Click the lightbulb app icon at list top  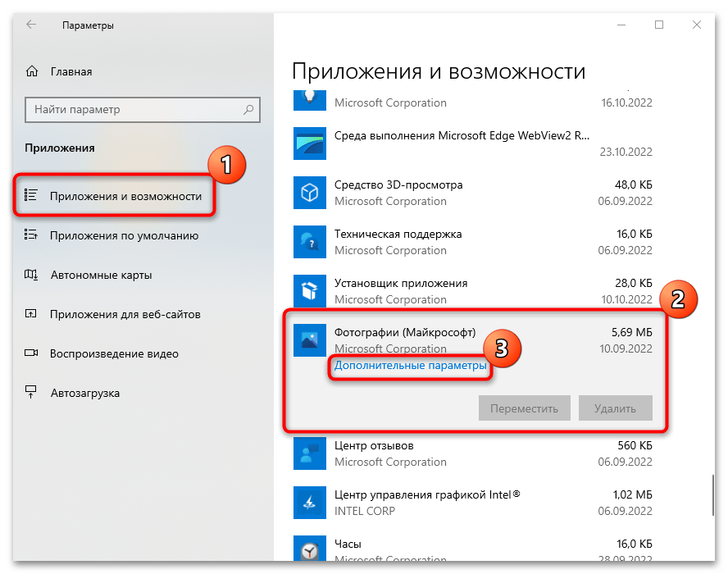[x=310, y=100]
